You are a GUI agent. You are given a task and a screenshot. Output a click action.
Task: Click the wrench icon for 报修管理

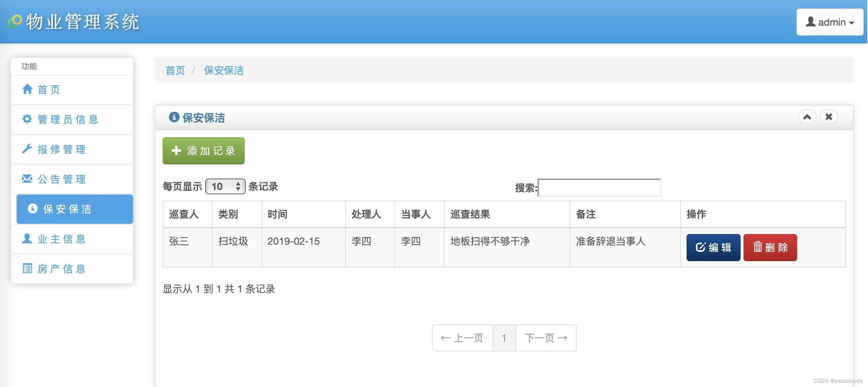pyautogui.click(x=27, y=149)
